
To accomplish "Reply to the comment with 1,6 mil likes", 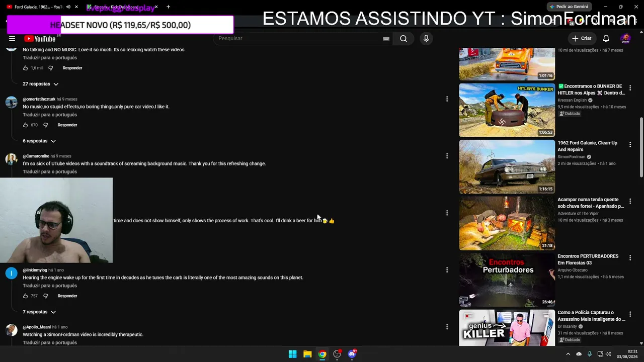I will tap(72, 68).
